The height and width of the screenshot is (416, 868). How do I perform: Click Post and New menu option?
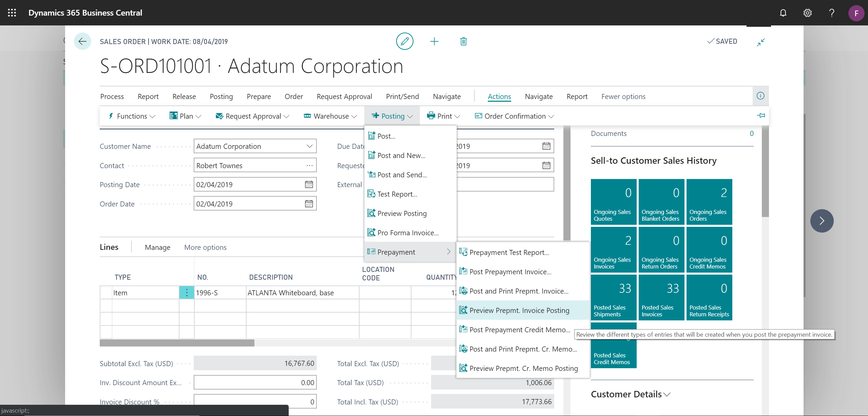click(401, 155)
